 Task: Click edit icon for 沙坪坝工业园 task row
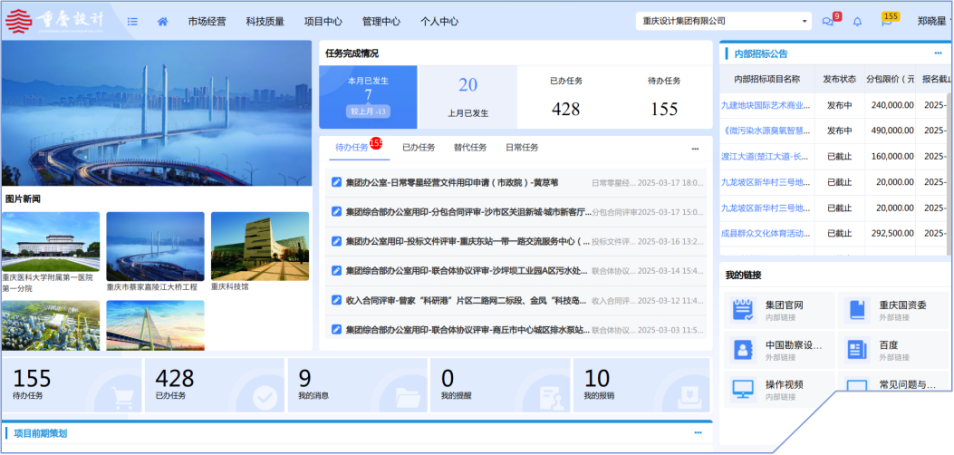[336, 271]
